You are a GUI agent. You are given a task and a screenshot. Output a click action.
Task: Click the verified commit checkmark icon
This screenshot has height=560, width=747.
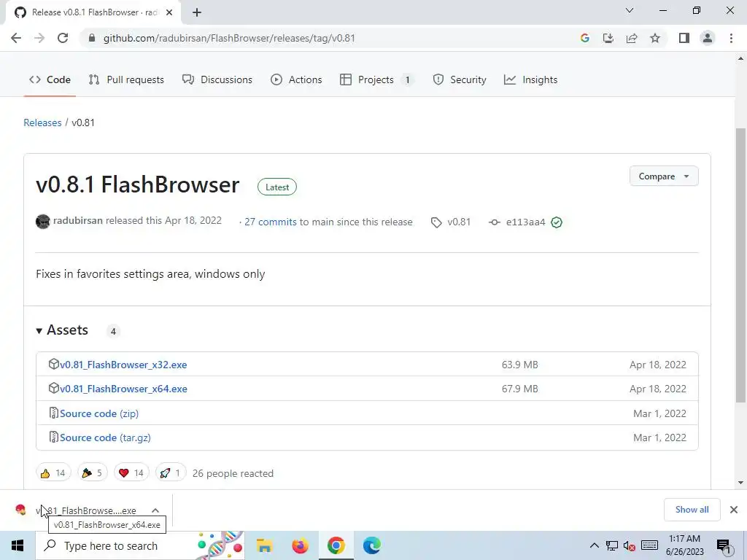pos(557,222)
